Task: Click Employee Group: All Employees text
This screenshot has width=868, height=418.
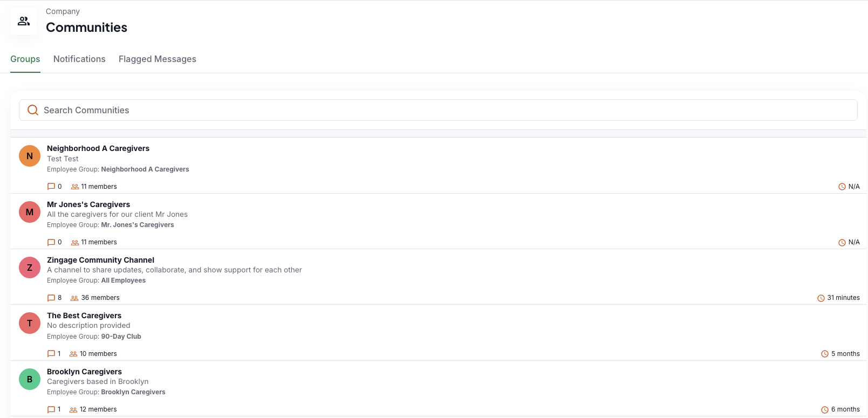Action: tap(96, 280)
